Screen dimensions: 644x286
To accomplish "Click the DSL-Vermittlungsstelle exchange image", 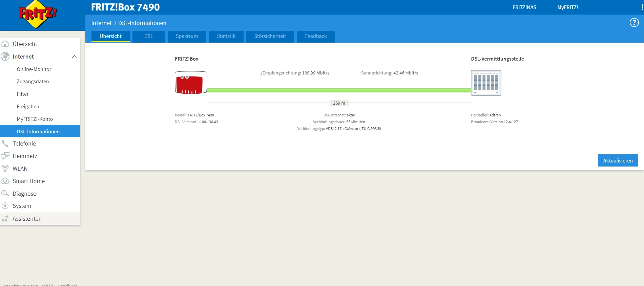I will (486, 83).
